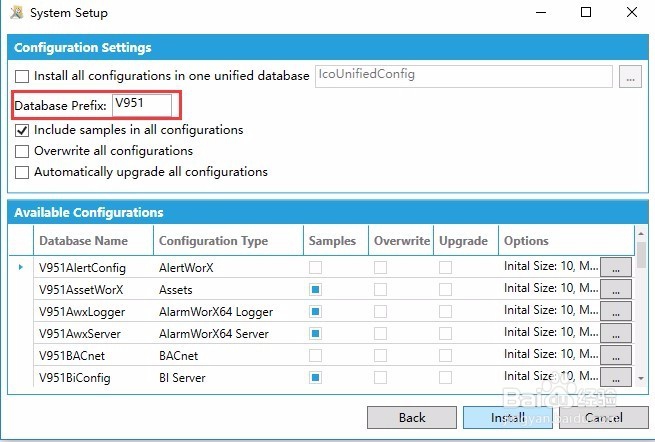Toggle Samples checkbox for V951AssetWorX
Screen dimensions: 655x442
click(315, 290)
